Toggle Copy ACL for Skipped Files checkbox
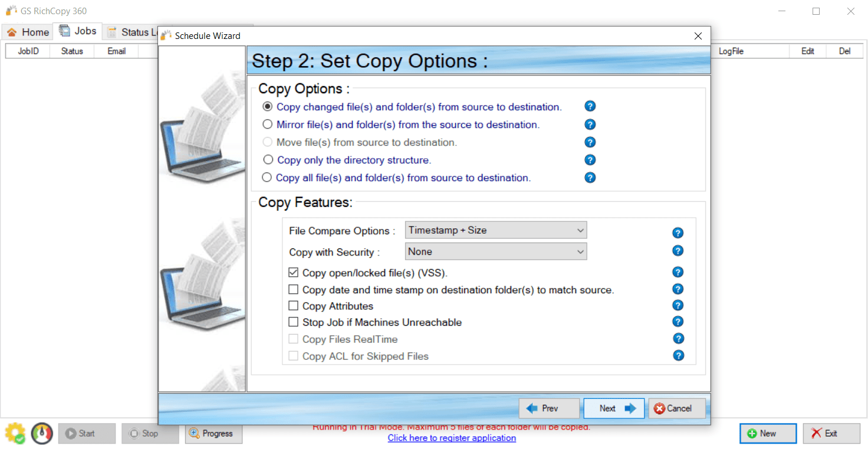Image resolution: width=868 pixels, height=449 pixels. (293, 356)
